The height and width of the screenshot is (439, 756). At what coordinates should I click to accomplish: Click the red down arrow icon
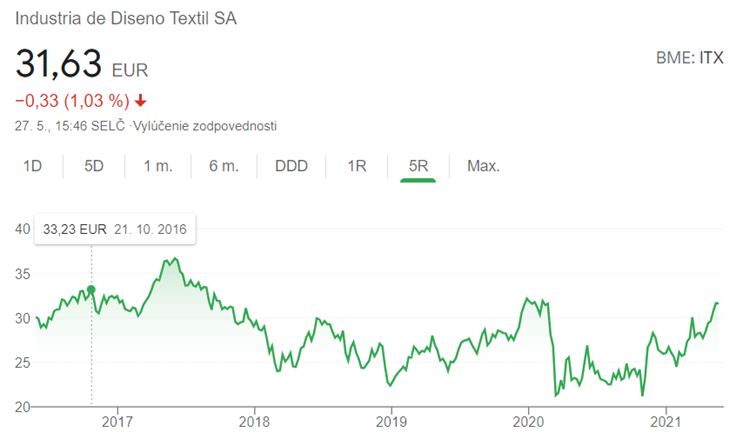140,100
